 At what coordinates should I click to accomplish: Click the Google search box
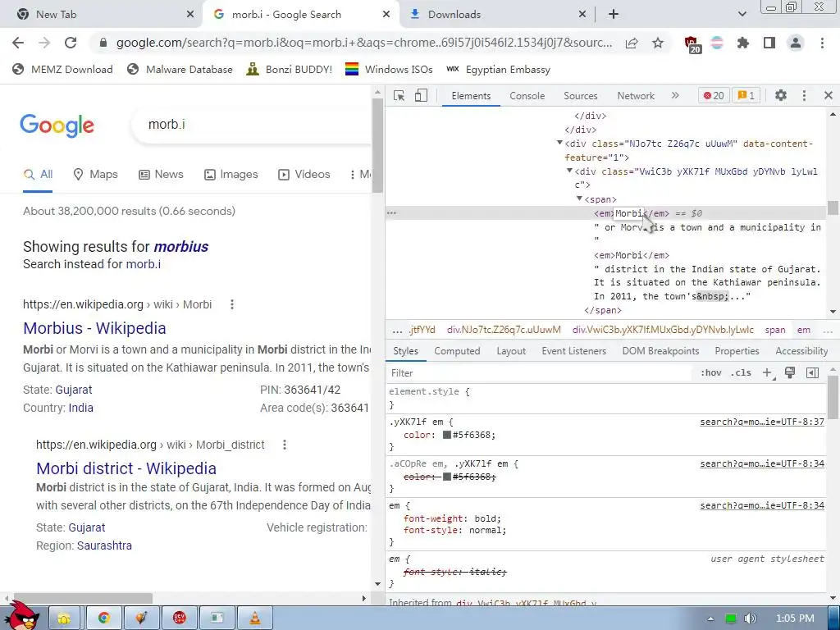click(252, 125)
